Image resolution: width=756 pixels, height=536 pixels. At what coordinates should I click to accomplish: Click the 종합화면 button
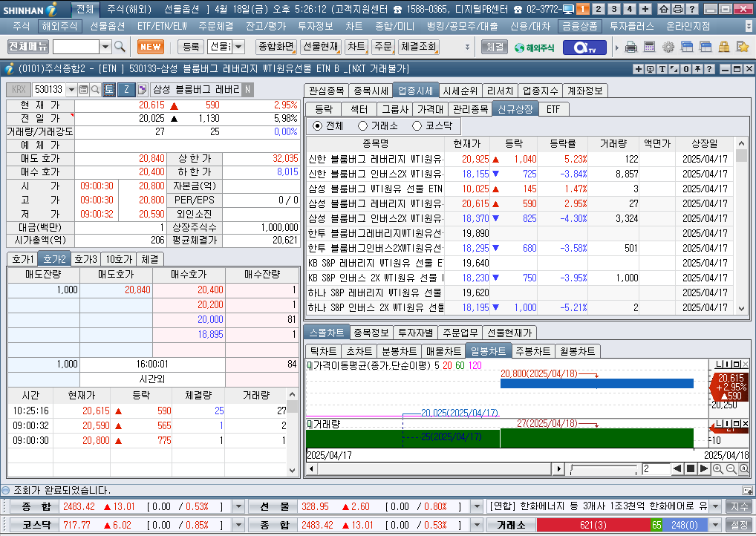276,47
